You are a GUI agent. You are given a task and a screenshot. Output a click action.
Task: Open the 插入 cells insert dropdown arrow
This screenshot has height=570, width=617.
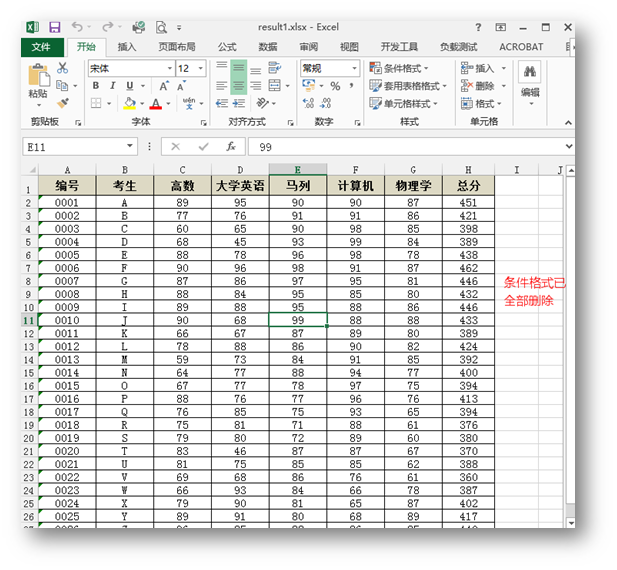pos(504,68)
